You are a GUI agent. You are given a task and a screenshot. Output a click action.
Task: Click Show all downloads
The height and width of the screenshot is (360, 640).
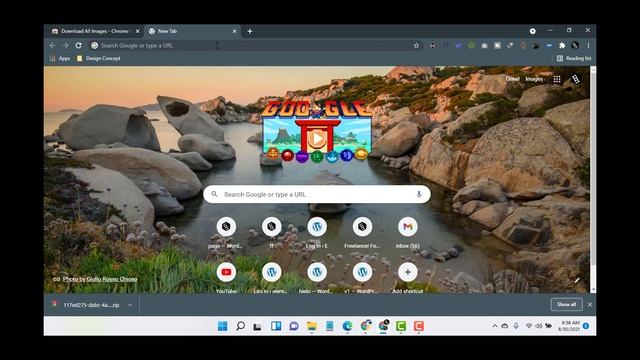click(566, 304)
